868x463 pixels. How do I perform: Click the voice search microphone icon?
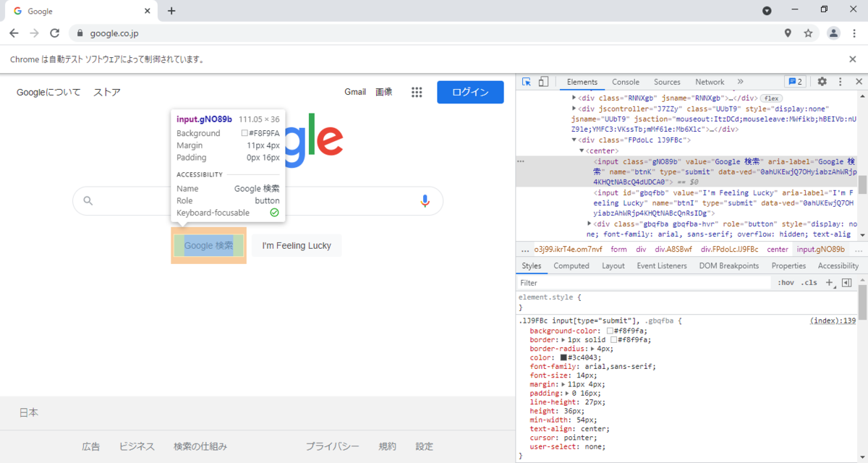point(425,200)
